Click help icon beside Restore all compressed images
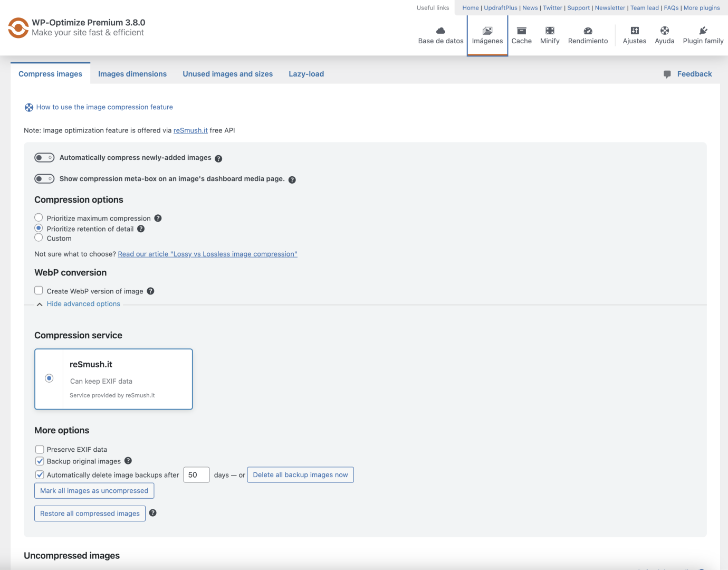Screen dimensions: 728x570 point(153,513)
